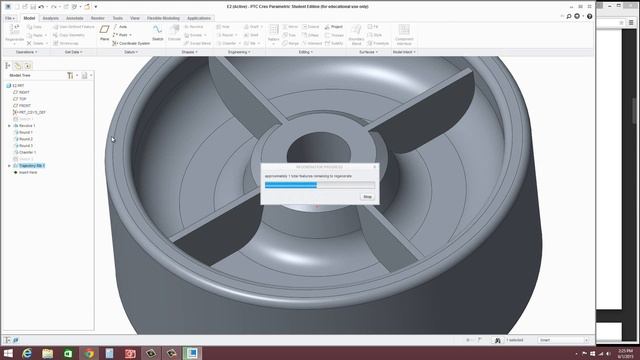Switch to the Flexible Modeling tab

tap(163, 18)
